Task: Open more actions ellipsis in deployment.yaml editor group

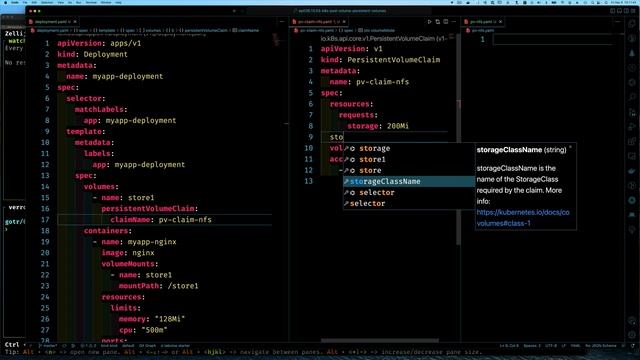Action: 282,22
